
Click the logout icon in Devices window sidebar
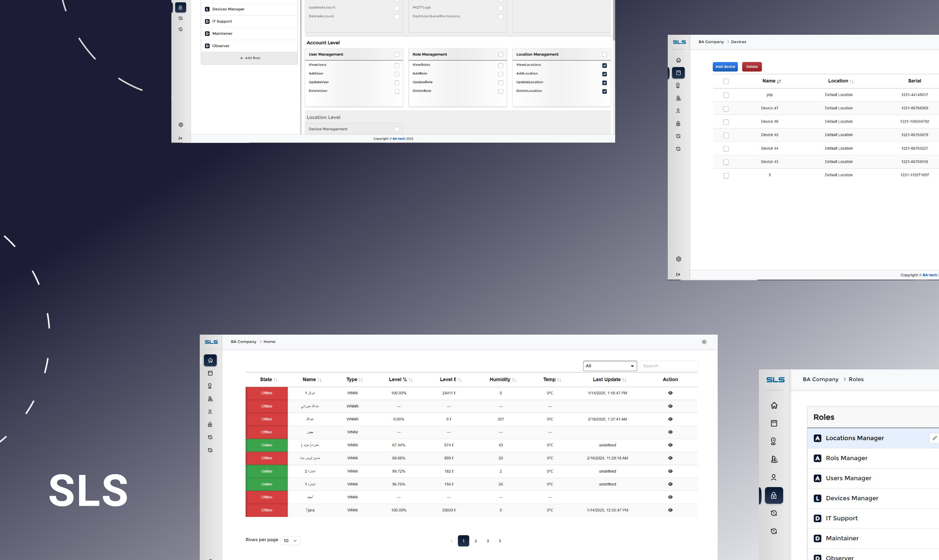(678, 275)
